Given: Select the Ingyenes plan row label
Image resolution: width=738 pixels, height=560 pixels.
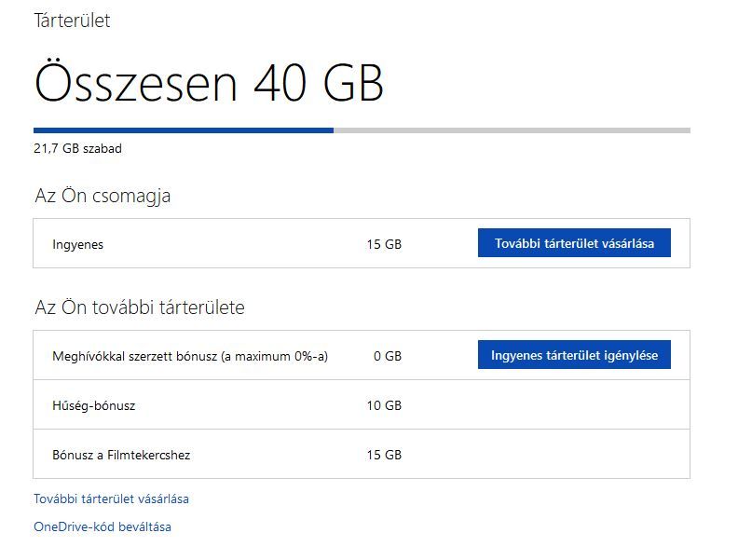Looking at the screenshot, I should click(x=77, y=245).
